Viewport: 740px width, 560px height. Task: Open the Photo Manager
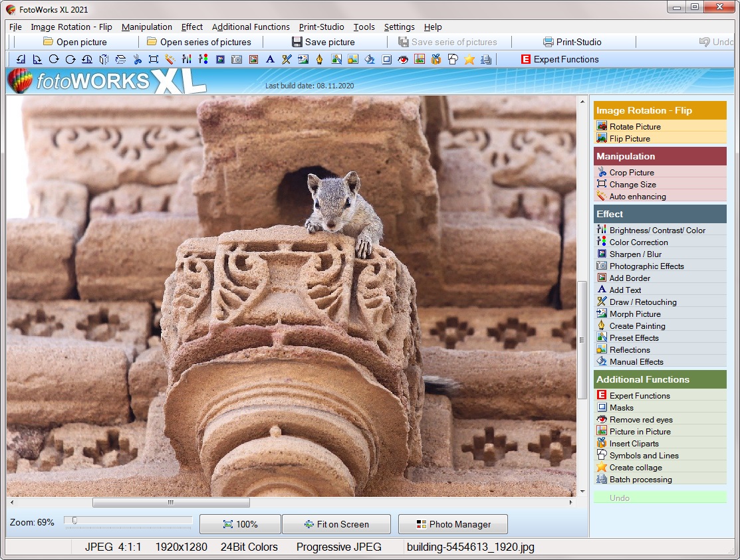tap(453, 524)
